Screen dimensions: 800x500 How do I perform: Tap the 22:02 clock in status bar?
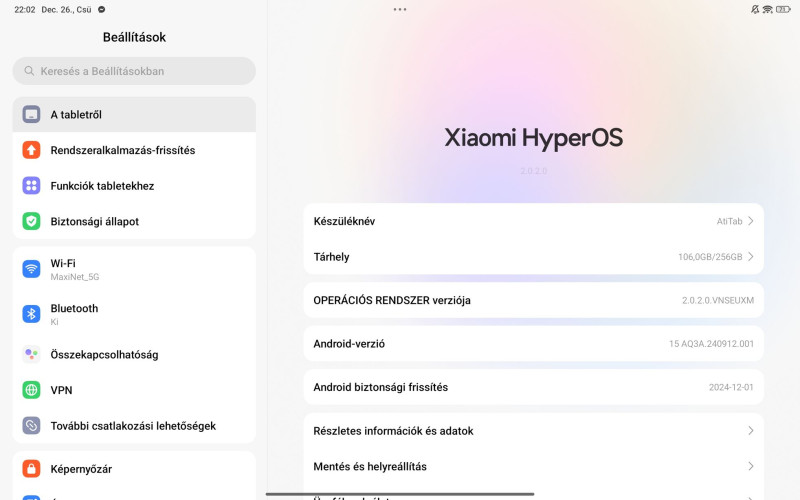(x=24, y=9)
